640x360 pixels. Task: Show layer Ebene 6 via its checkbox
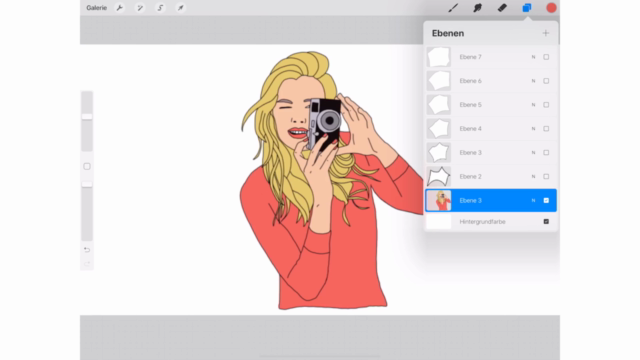point(546,81)
